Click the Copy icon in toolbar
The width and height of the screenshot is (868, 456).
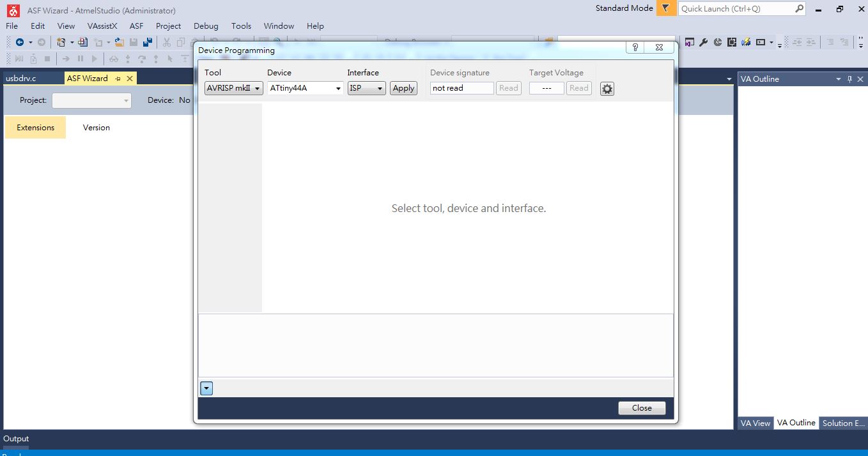coord(182,42)
